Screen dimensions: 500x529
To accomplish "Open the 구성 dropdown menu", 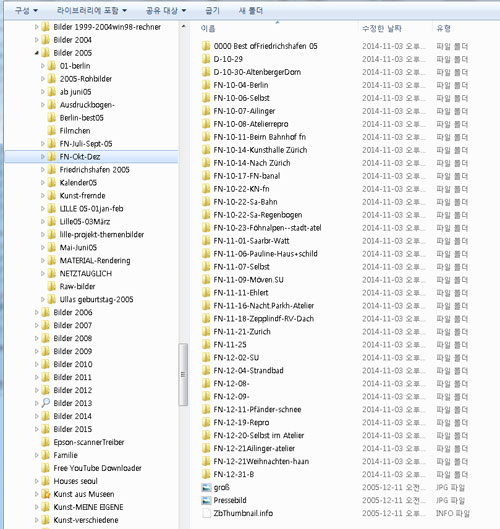I will tap(26, 10).
